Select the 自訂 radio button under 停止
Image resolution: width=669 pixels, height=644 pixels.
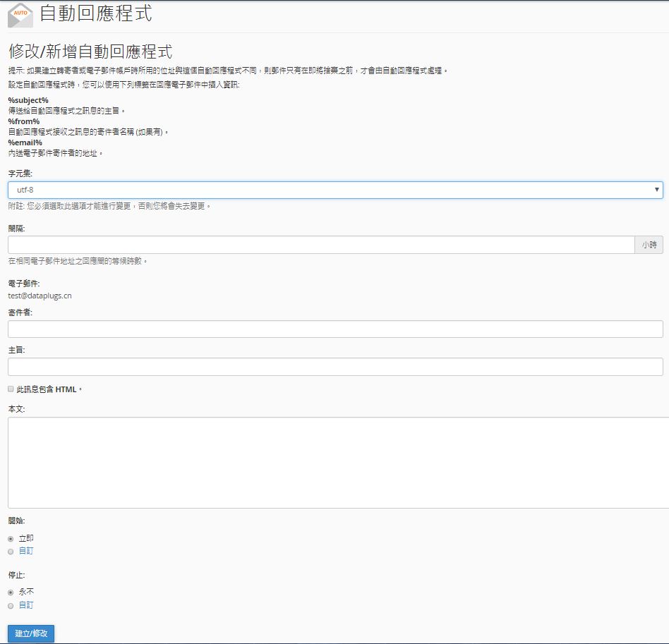click(11, 605)
